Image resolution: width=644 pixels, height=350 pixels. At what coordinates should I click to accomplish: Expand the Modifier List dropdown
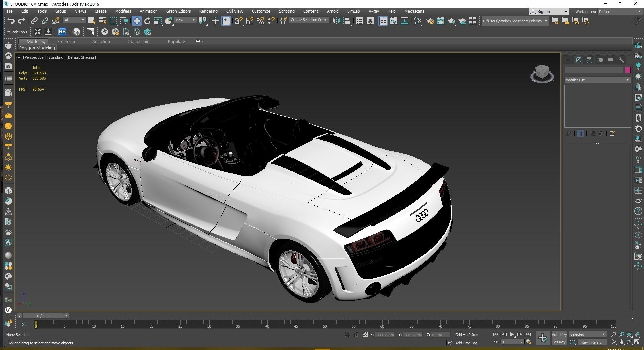(x=597, y=80)
